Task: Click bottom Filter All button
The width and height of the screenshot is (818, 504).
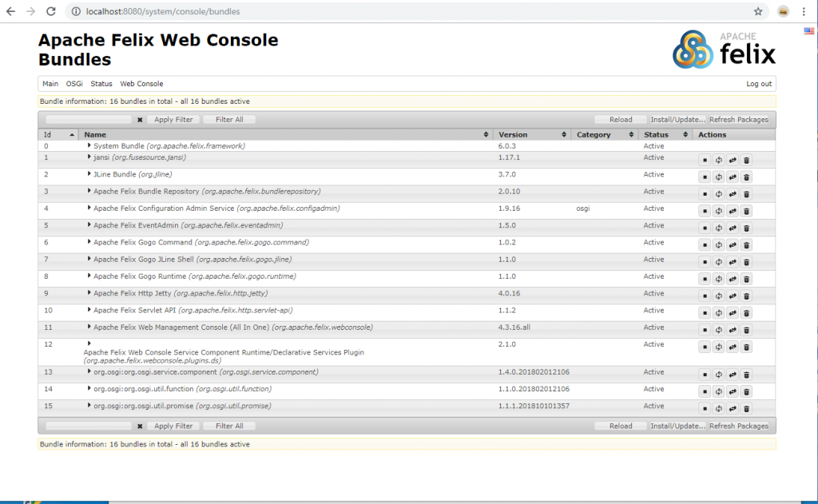Action: point(229,426)
